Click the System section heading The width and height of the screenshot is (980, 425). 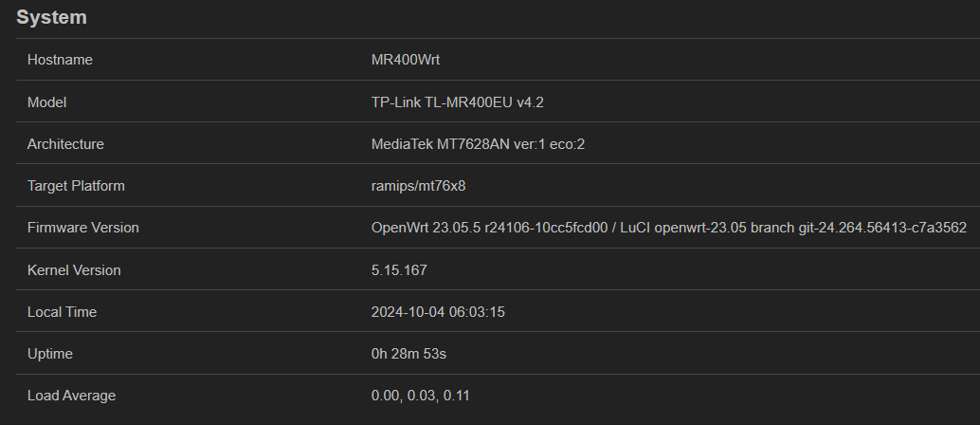51,17
